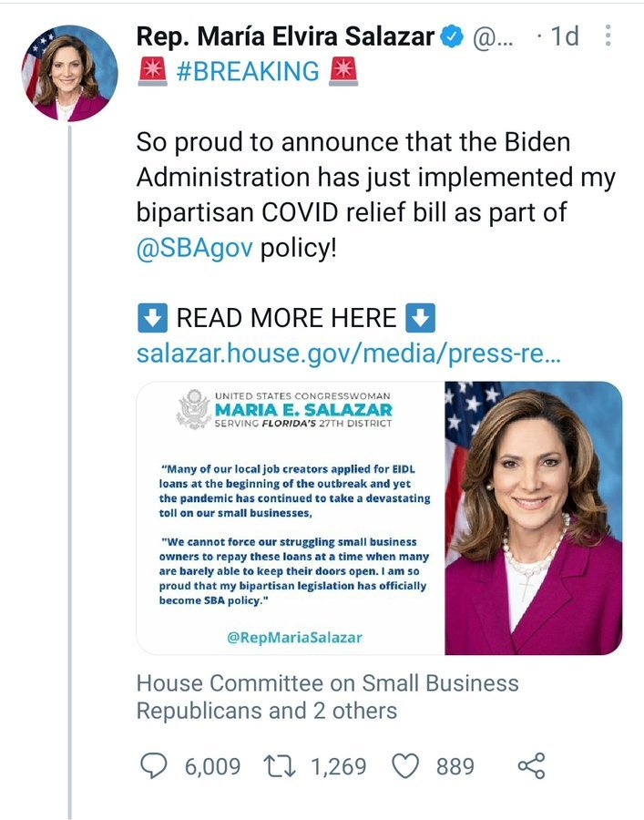644x820 pixels.
Task: Like the tweet with the heart icon
Action: coord(405,766)
